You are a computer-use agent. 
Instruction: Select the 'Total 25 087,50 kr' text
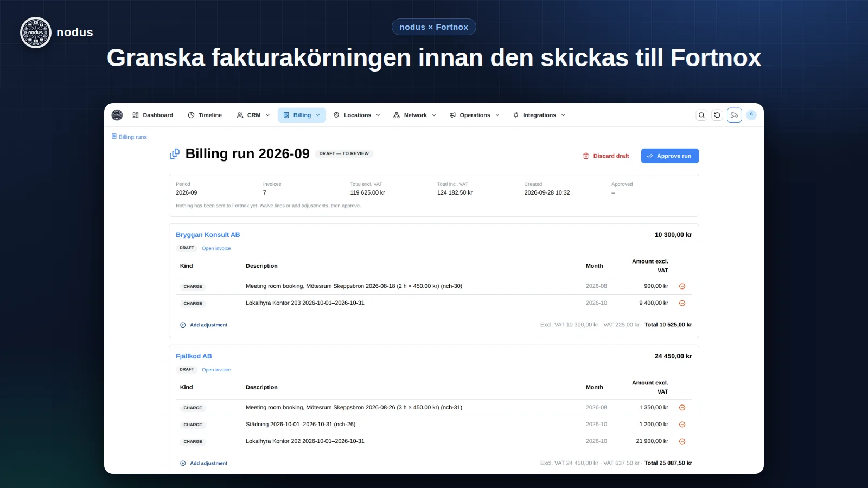coord(668,463)
